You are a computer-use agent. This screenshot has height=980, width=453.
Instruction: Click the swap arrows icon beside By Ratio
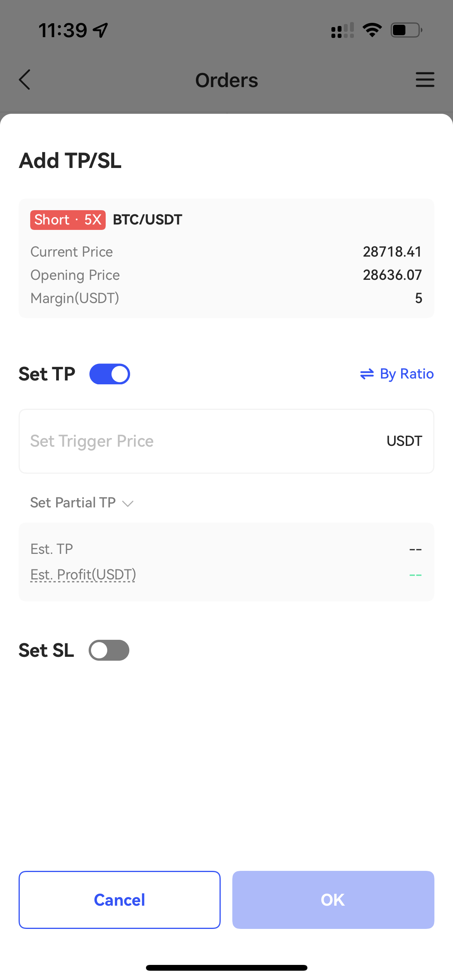(x=367, y=374)
